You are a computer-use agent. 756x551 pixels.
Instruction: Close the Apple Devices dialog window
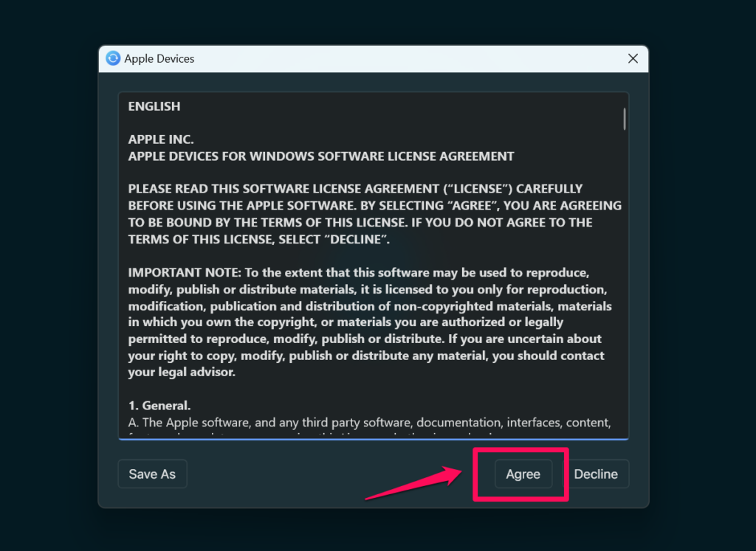point(633,58)
